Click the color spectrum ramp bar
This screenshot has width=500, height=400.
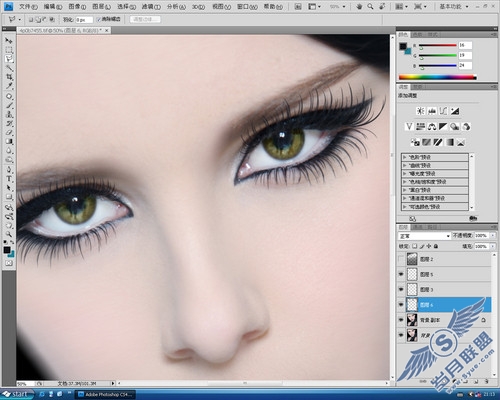coord(437,77)
